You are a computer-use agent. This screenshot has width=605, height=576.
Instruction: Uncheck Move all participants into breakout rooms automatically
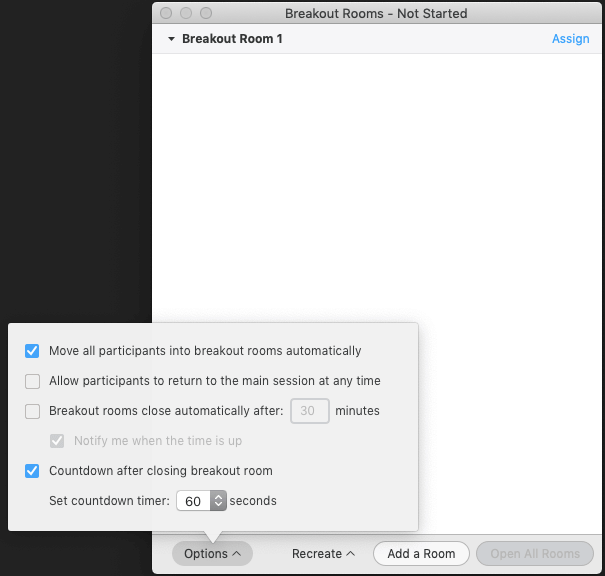pos(32,351)
